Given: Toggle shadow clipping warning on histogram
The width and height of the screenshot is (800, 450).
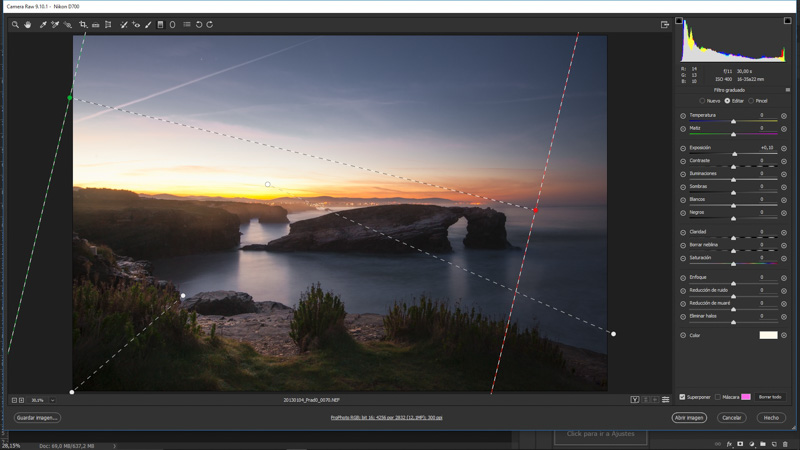Looking at the screenshot, I should pyautogui.click(x=679, y=20).
